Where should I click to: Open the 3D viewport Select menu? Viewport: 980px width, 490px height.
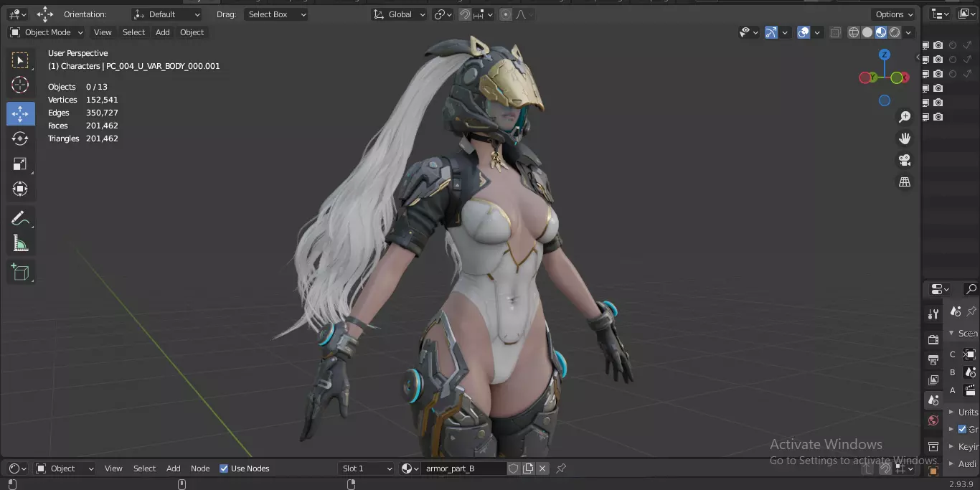point(133,32)
